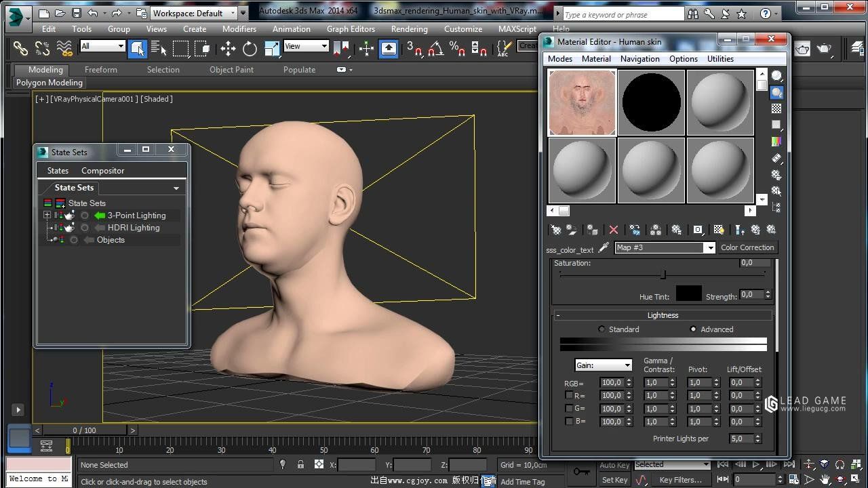
Task: Click Bind to Space Warp icon
Action: 64,48
